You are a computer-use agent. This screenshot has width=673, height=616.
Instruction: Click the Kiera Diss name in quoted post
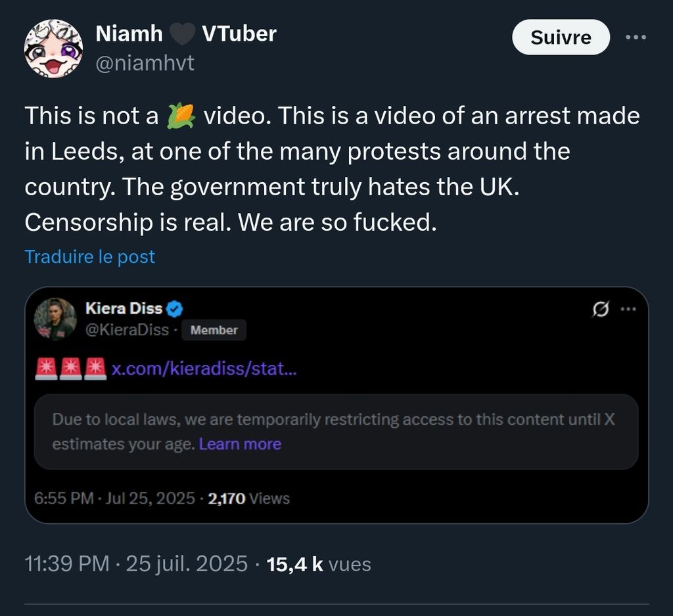(124, 309)
